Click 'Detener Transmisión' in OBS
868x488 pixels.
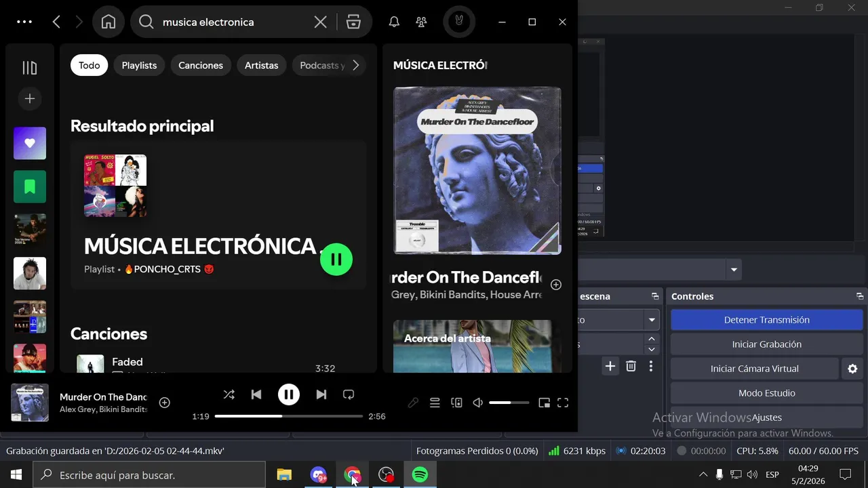767,320
